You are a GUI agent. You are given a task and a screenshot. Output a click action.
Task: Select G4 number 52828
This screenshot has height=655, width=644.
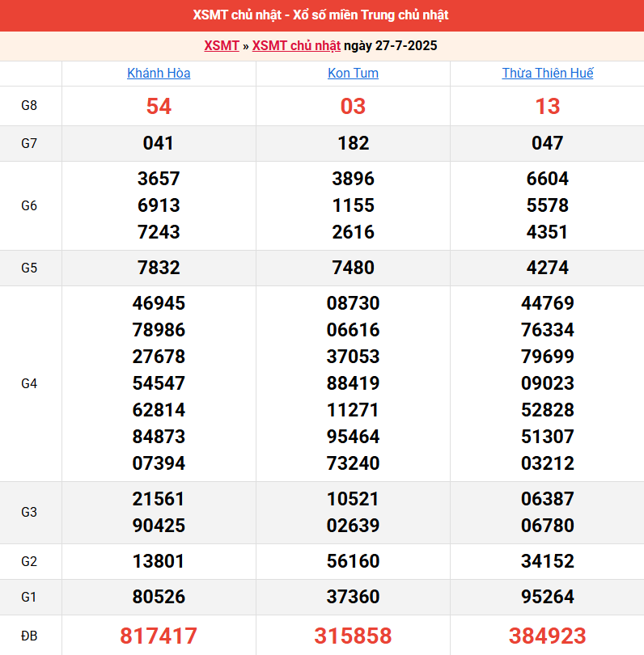(548, 410)
